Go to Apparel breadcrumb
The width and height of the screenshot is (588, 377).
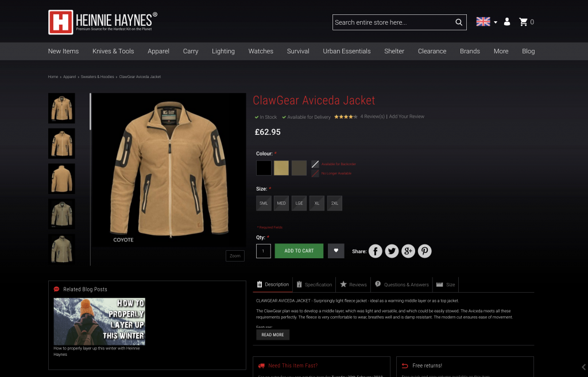point(69,77)
